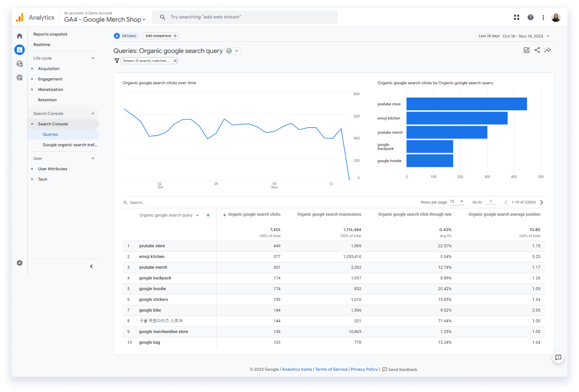Open Google organic search traffic report
Screen dimensions: 579x392
pos(70,145)
